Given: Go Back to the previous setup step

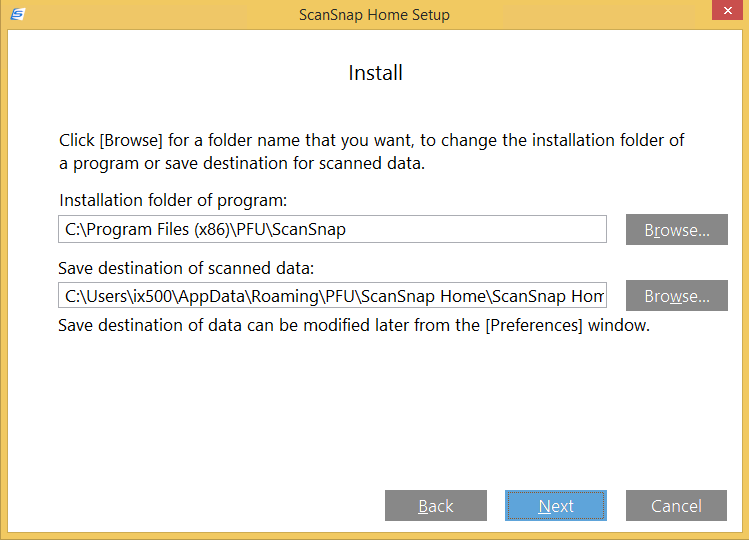Looking at the screenshot, I should tap(435, 506).
